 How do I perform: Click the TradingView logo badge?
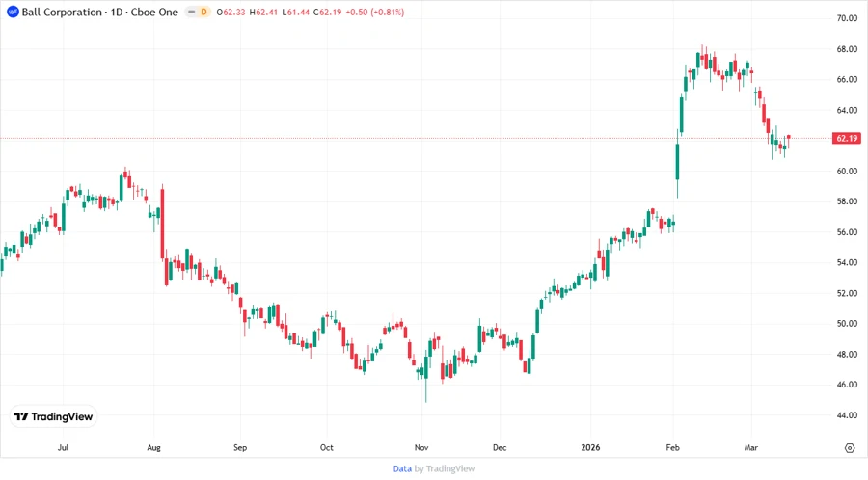tap(54, 416)
